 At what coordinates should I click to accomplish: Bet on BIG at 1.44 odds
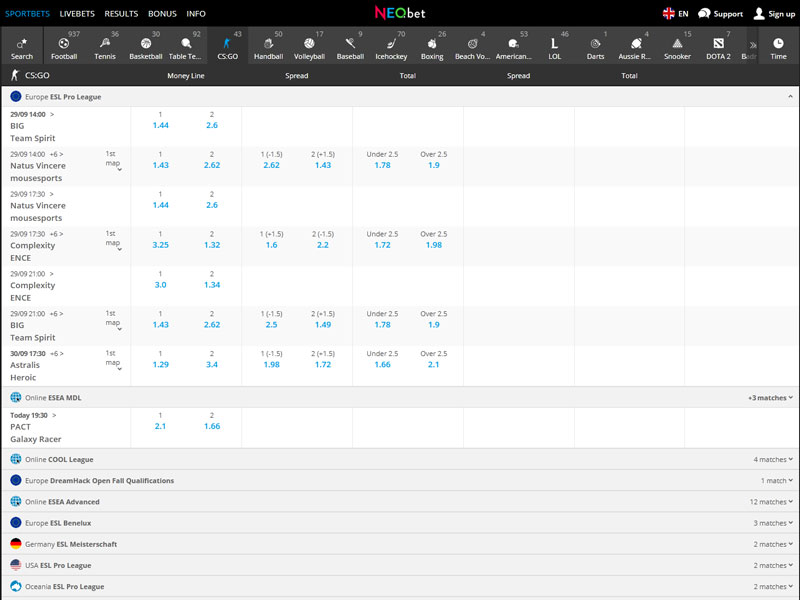pyautogui.click(x=160, y=126)
